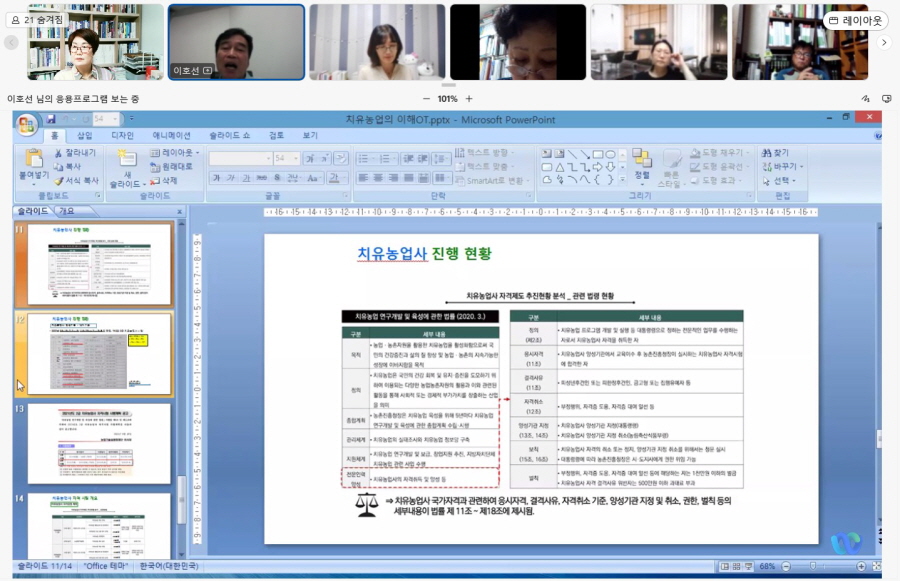Click the Paste (붙여넣기) icon
The width and height of the screenshot is (900, 581).
(x=33, y=160)
